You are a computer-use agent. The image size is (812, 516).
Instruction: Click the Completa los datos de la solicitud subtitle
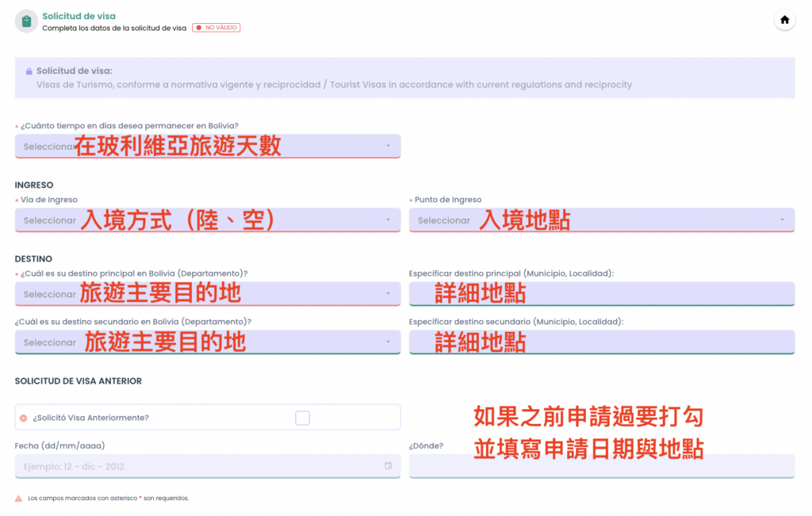pos(114,28)
